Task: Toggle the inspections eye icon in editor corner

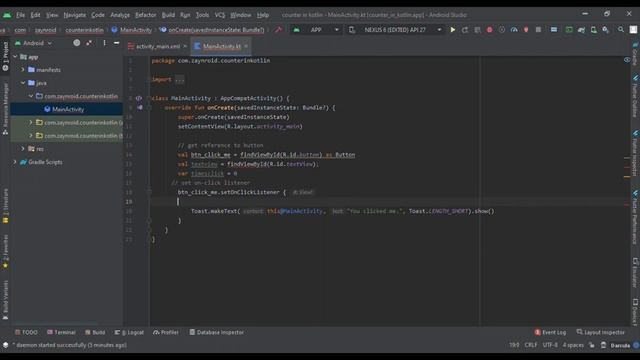Action: [627, 60]
